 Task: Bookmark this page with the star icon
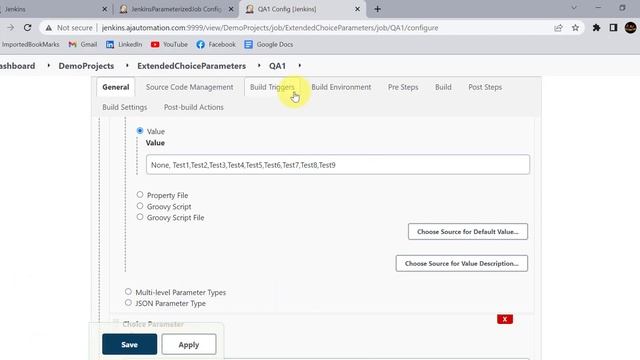[x=575, y=28]
